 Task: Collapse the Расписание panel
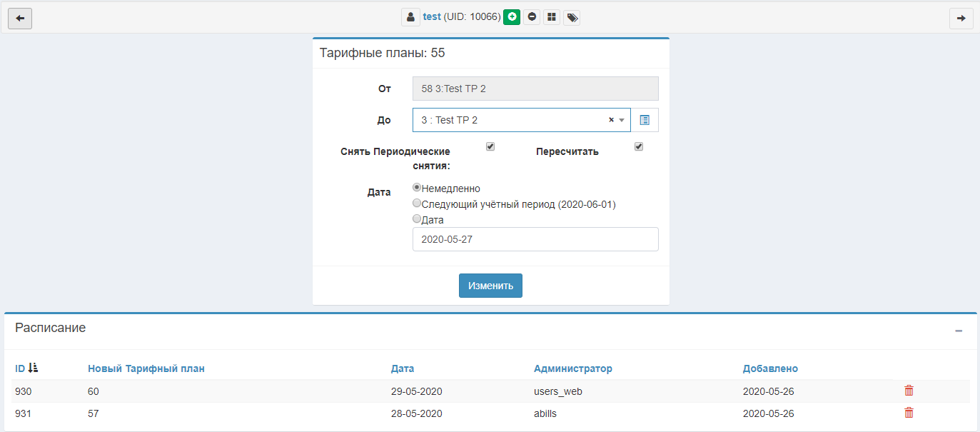click(959, 331)
